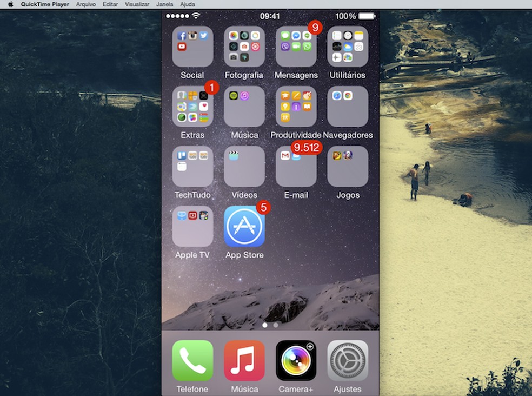Tap the Camera+ label text
The width and height of the screenshot is (532, 396).
tap(296, 389)
